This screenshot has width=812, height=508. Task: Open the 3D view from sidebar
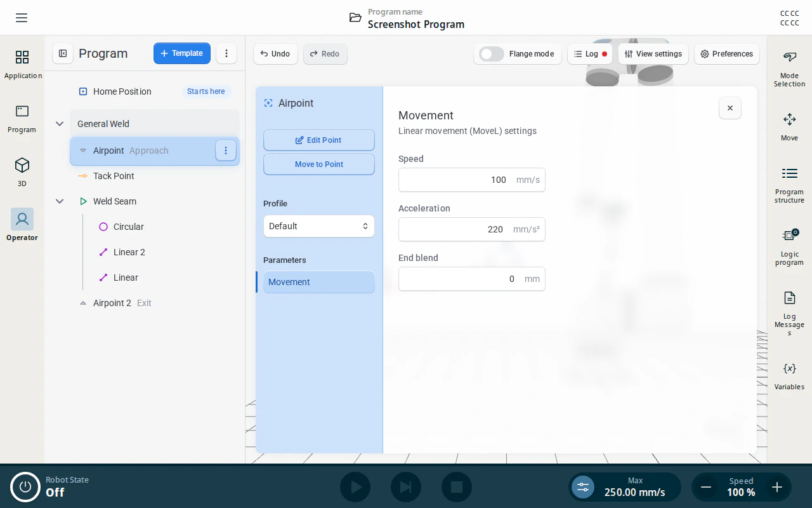pos(22,173)
